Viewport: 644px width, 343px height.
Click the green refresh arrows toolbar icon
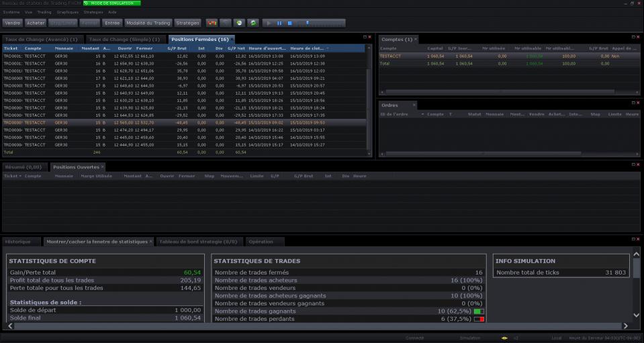[x=253, y=23]
